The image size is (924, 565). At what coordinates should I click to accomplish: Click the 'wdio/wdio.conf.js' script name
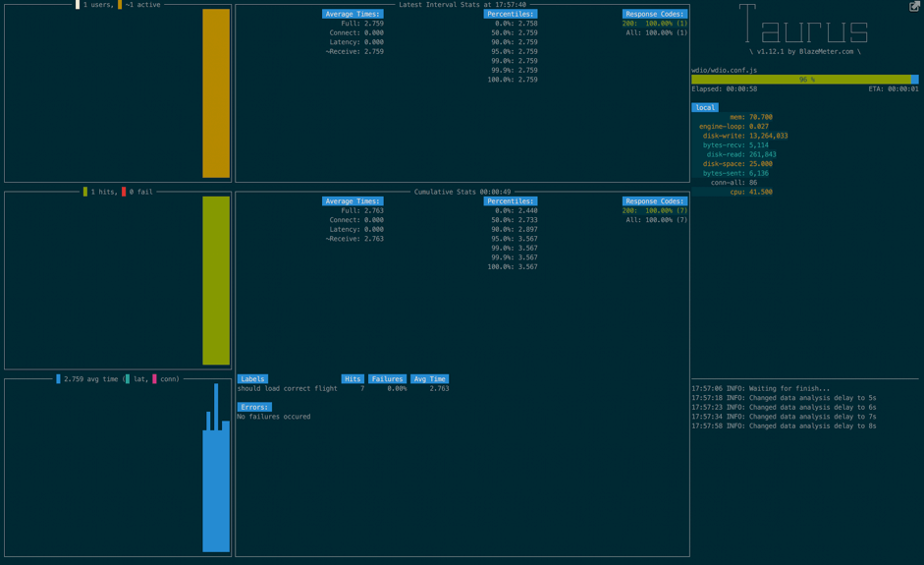(725, 70)
